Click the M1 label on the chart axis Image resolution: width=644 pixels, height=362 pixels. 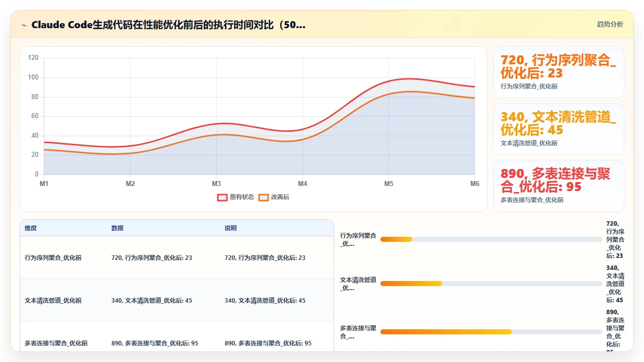44,184
